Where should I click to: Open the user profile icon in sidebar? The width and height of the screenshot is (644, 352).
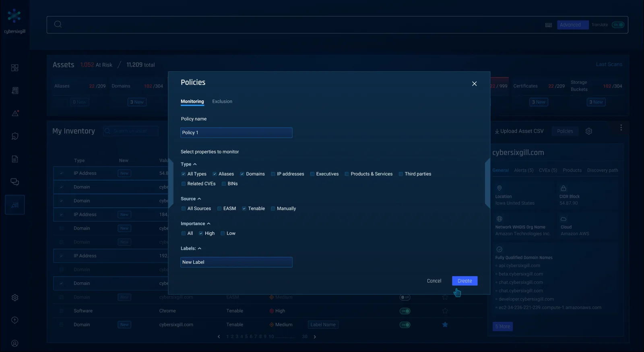[x=15, y=344]
